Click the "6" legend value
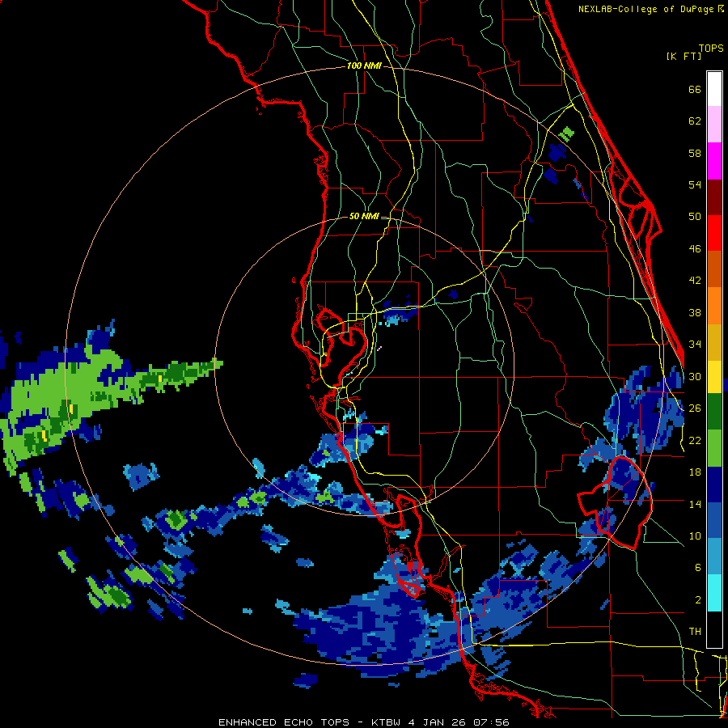 pyautogui.click(x=698, y=568)
